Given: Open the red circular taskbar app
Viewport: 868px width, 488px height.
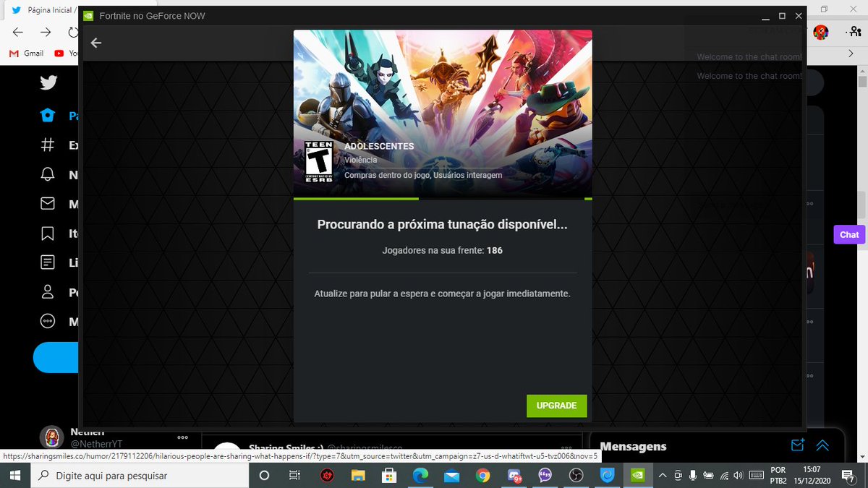Looking at the screenshot, I should 326,476.
